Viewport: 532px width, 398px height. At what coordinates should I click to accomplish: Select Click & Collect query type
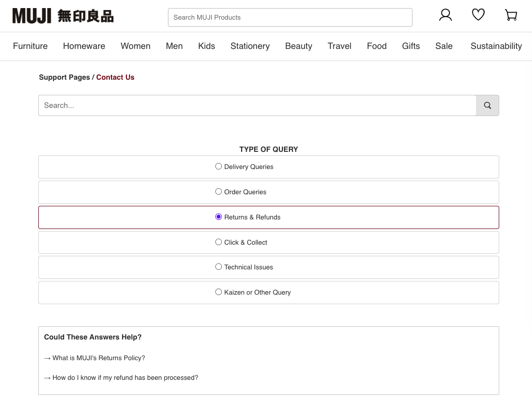[218, 242]
